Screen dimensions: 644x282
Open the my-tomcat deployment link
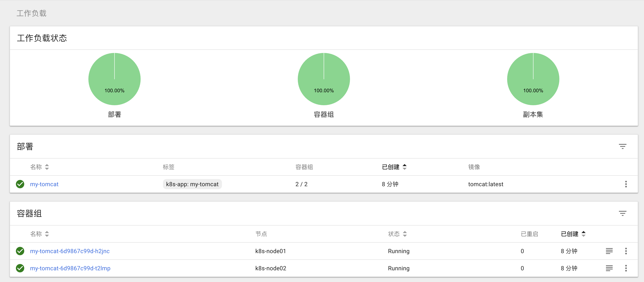(x=44, y=184)
